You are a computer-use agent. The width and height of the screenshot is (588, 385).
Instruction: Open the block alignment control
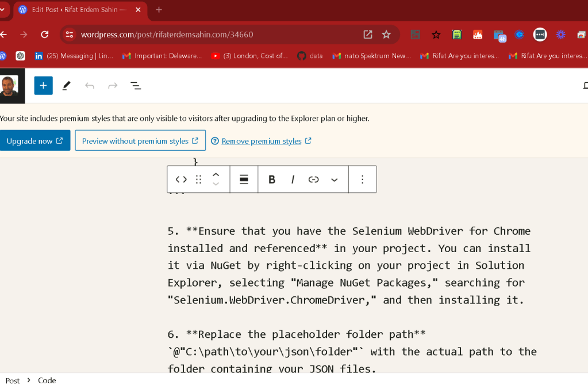point(244,180)
